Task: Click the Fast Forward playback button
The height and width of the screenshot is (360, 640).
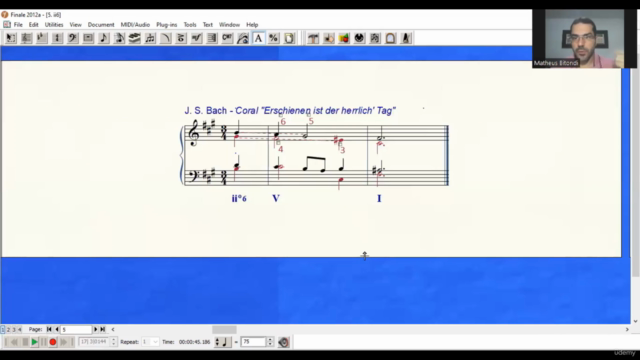Action: coord(63,342)
